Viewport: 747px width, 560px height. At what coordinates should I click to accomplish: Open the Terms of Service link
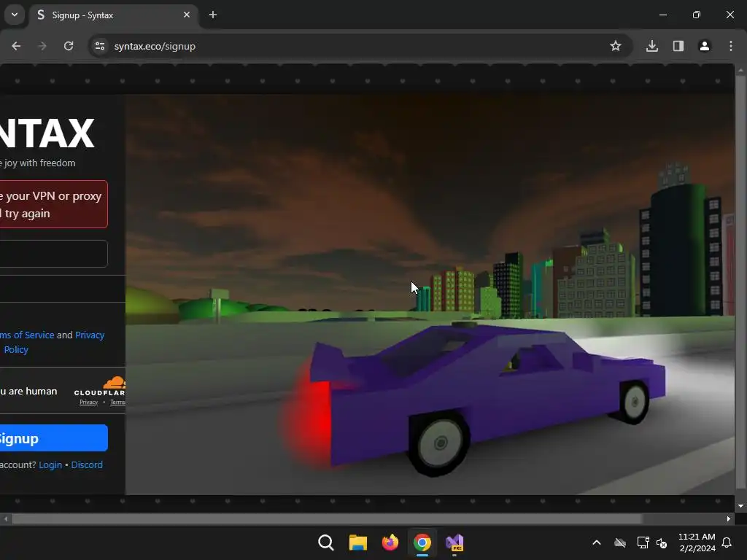click(x=27, y=335)
